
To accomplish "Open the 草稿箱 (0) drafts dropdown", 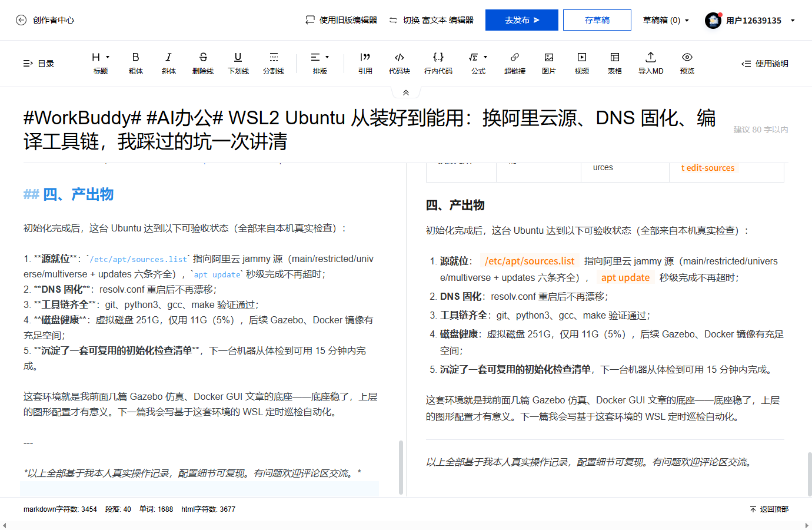I will 666,20.
